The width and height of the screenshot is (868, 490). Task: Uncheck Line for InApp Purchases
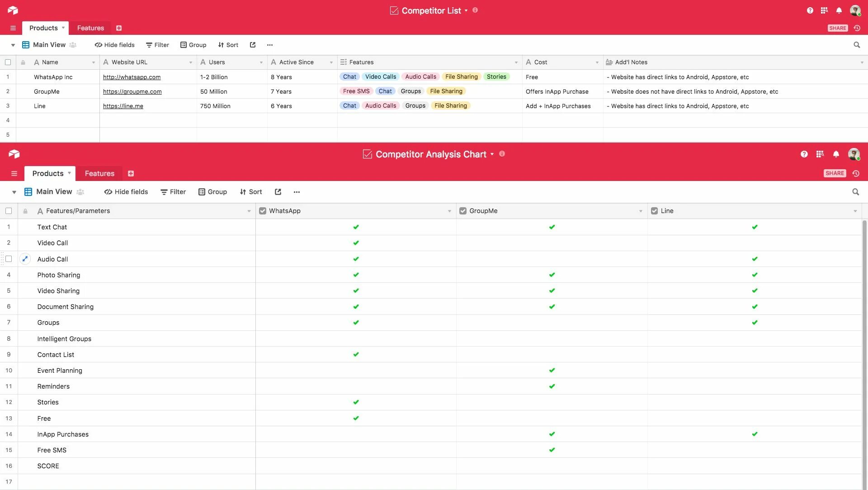755,434
